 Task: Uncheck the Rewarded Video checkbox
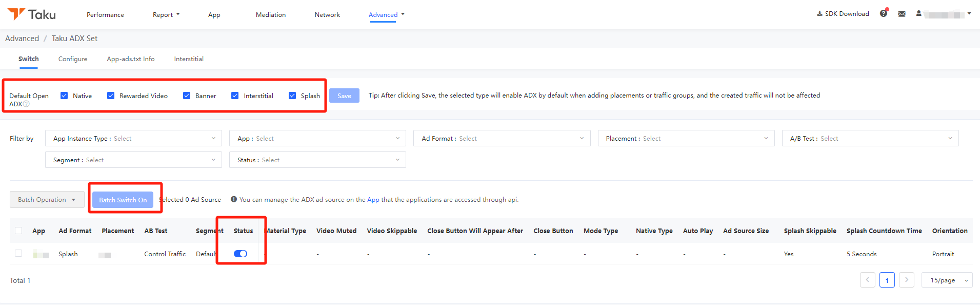[x=111, y=96]
